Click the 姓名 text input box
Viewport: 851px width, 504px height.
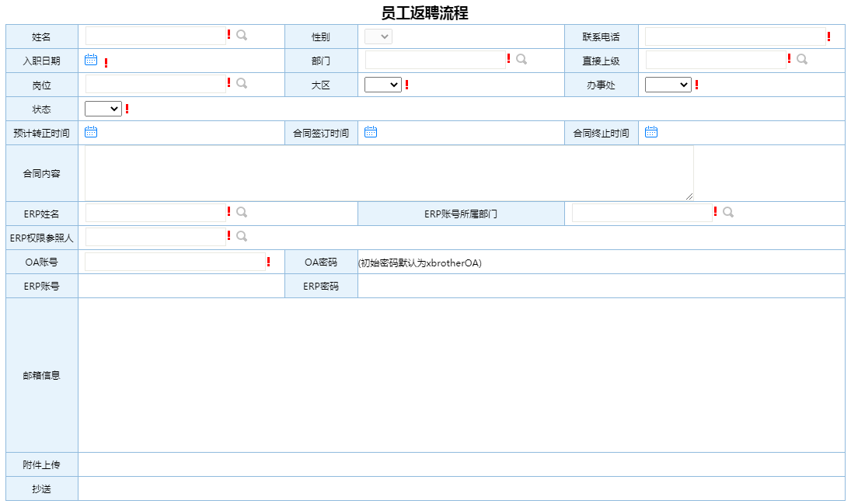point(155,36)
